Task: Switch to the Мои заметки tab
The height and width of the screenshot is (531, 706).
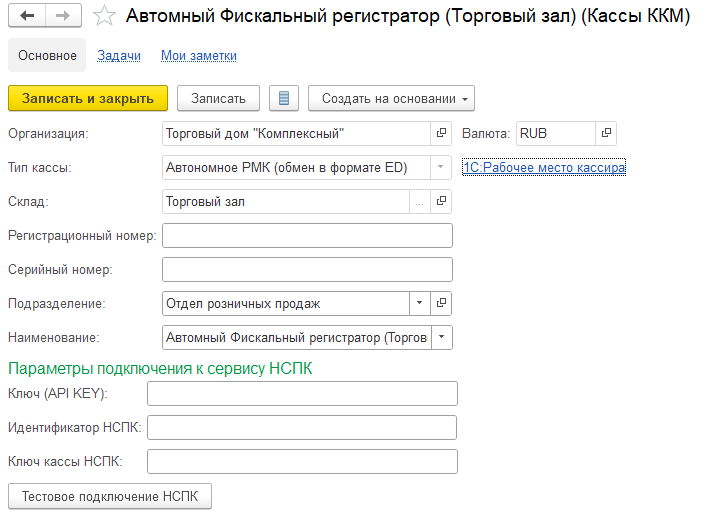Action: 199,56
